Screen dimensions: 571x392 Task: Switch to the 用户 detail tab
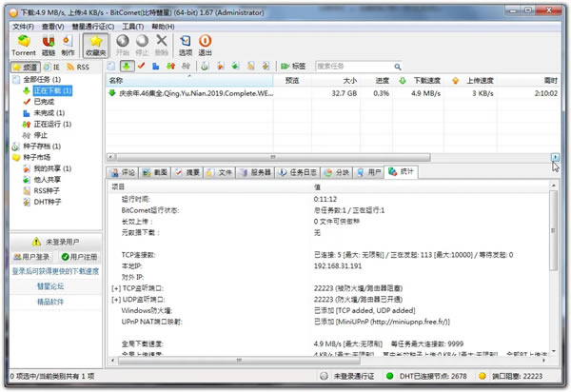tap(368, 172)
